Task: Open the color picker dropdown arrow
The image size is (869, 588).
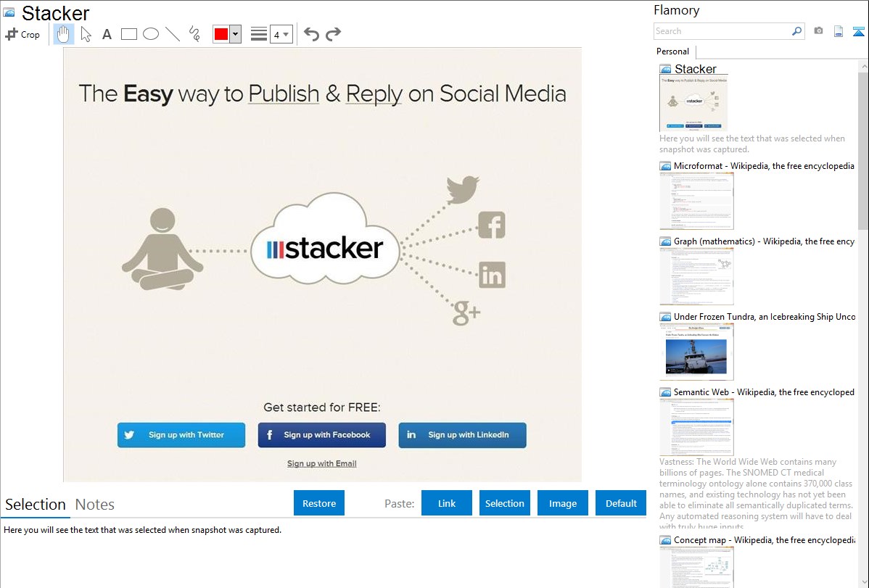Action: coord(235,34)
